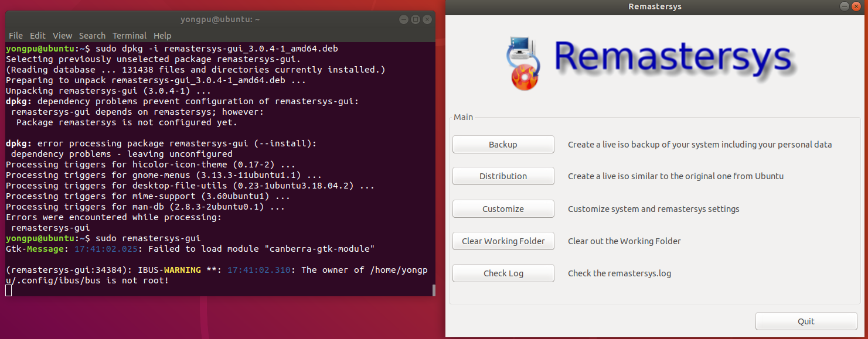Click 'Processing triggers for desktop-file-utils' line
The width and height of the screenshot is (868, 339).
tap(190, 186)
